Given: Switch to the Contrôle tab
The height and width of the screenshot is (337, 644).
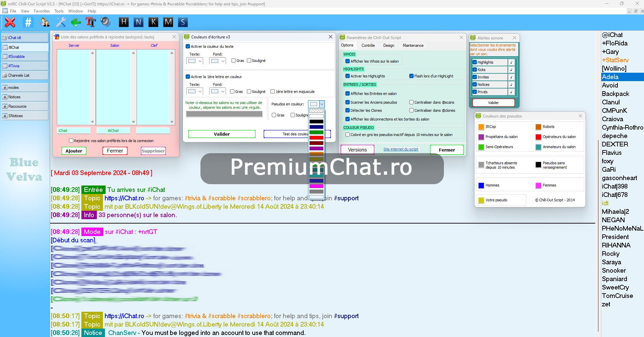Looking at the screenshot, I should (368, 45).
